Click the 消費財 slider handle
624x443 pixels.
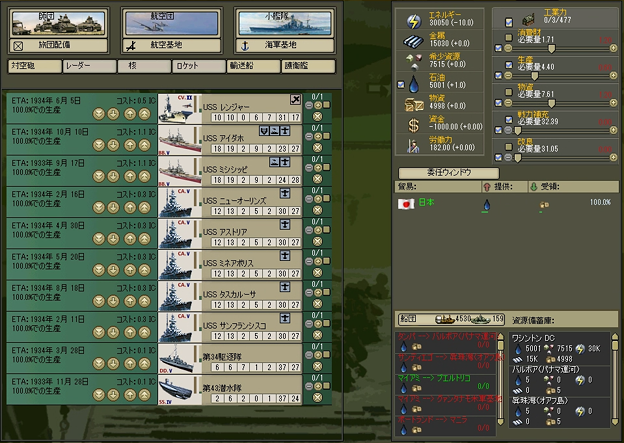552,49
